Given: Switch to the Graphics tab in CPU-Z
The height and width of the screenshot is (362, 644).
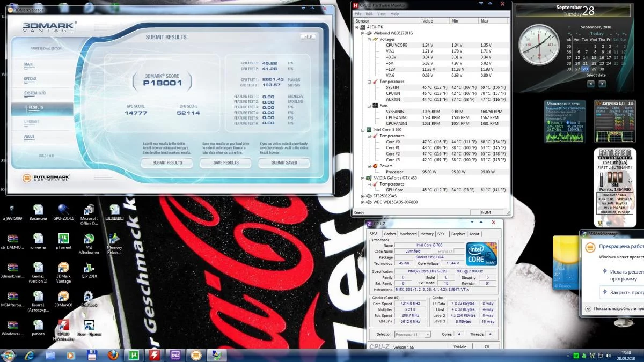Looking at the screenshot, I should point(458,234).
